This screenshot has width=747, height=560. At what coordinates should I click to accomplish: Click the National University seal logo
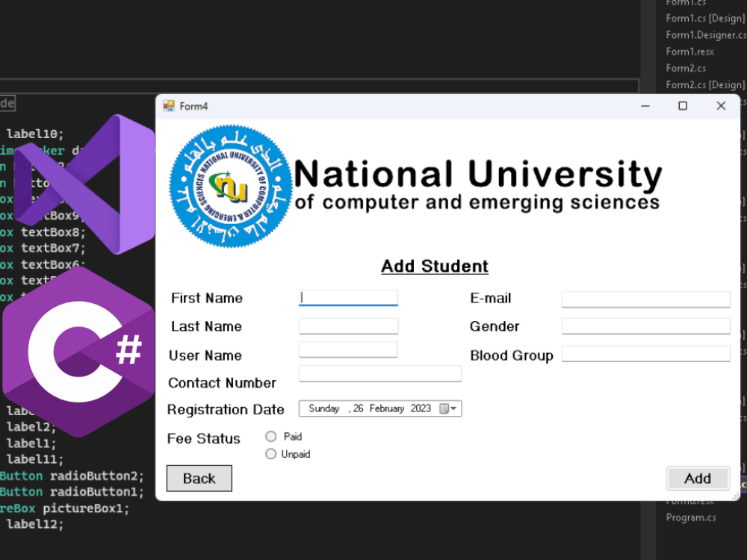pyautogui.click(x=230, y=185)
